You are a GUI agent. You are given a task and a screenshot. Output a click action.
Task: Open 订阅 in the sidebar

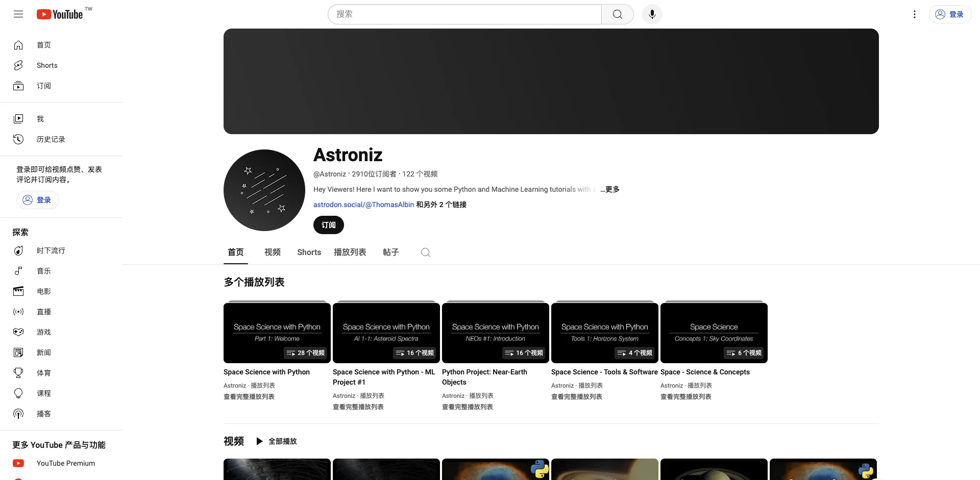coord(61,86)
